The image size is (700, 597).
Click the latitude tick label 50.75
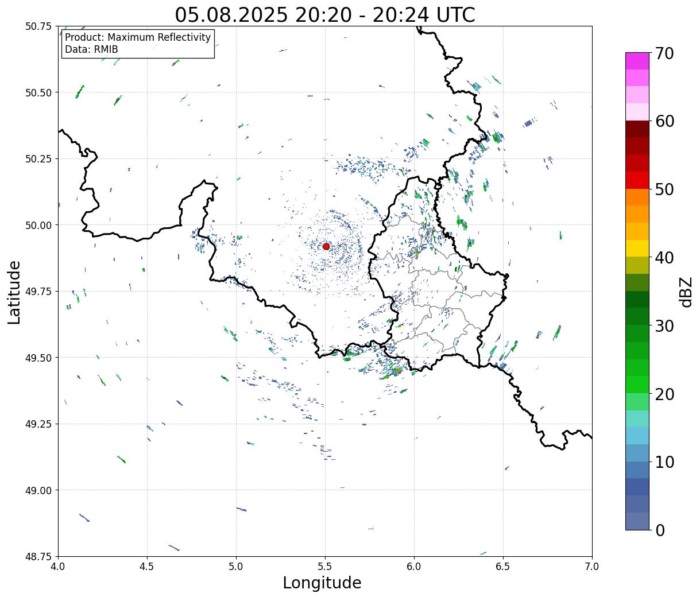[38, 26]
